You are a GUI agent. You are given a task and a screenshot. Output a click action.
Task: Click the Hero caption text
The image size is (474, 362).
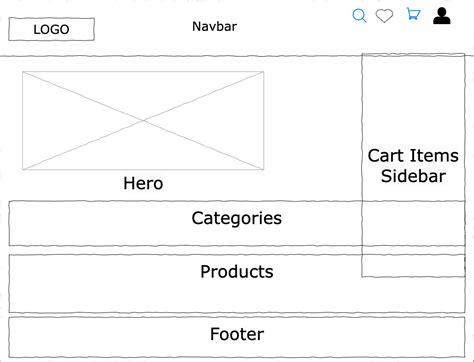tap(143, 183)
